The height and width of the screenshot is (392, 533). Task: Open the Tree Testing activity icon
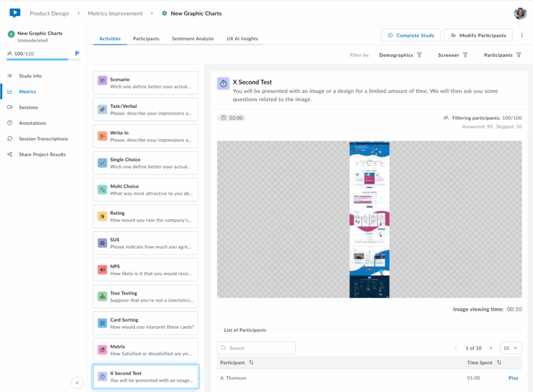pyautogui.click(x=103, y=296)
